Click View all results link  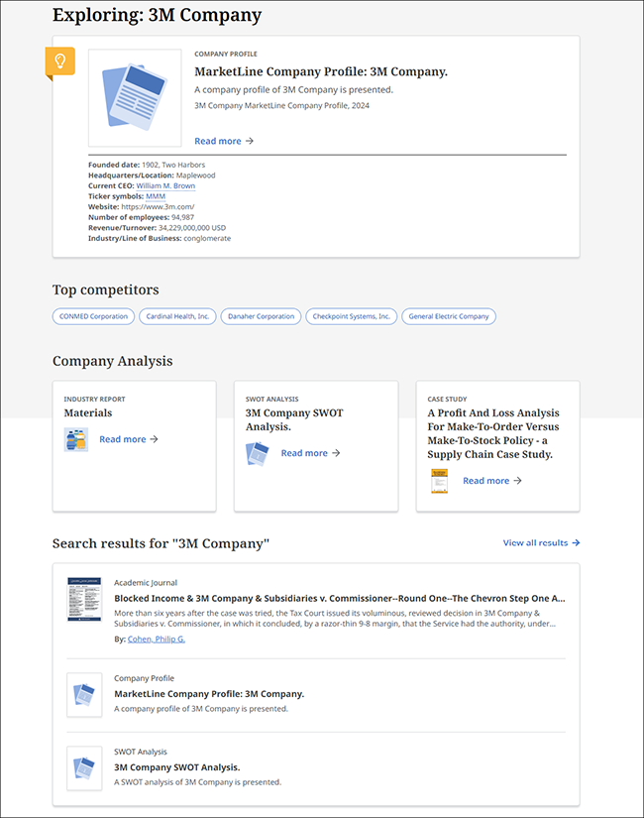click(541, 542)
